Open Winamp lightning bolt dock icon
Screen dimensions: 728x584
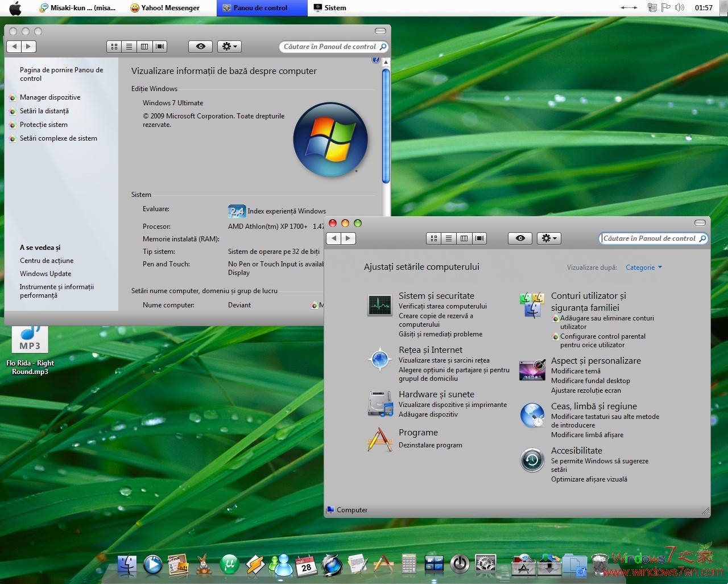coord(255,565)
